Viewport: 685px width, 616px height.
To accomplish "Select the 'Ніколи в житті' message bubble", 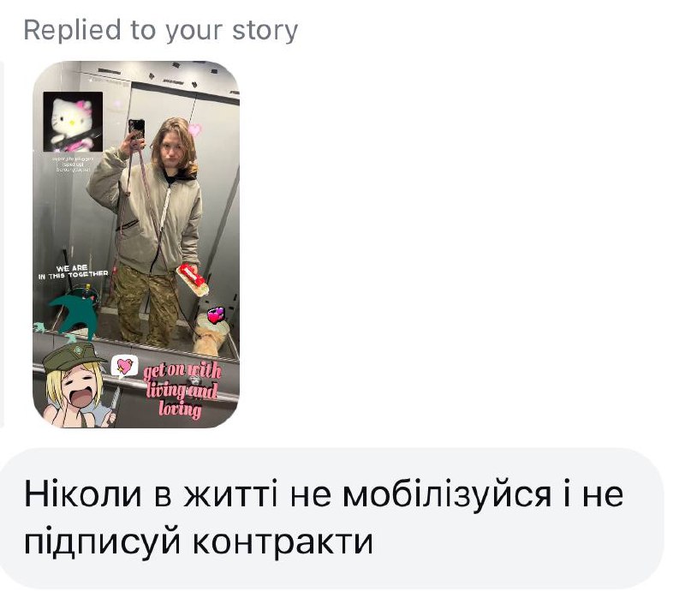I will click(x=332, y=517).
